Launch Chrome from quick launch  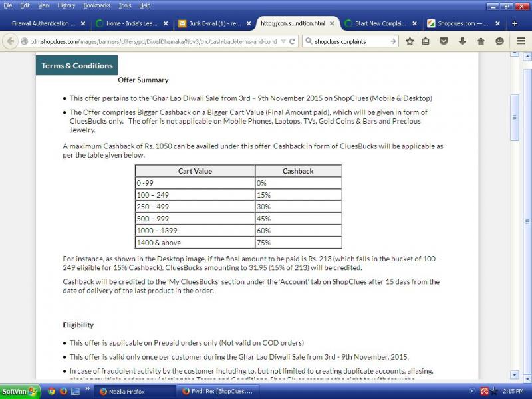tap(51, 391)
